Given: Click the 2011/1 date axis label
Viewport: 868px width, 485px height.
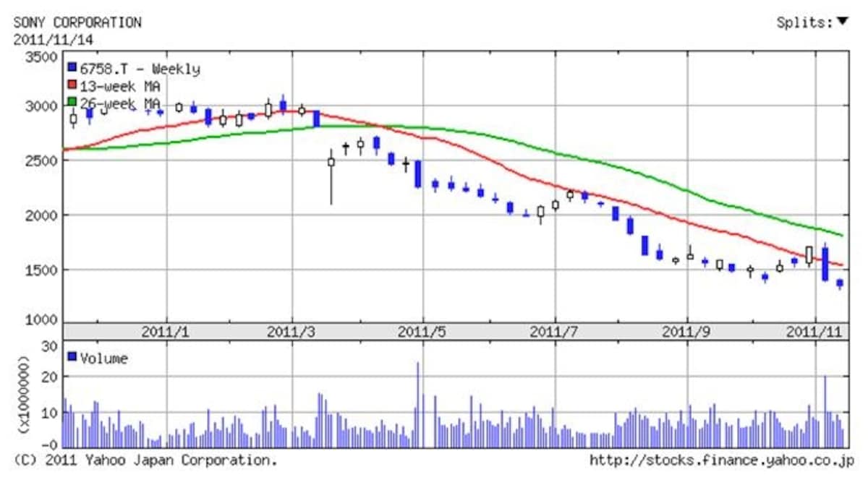Looking at the screenshot, I should [x=166, y=332].
